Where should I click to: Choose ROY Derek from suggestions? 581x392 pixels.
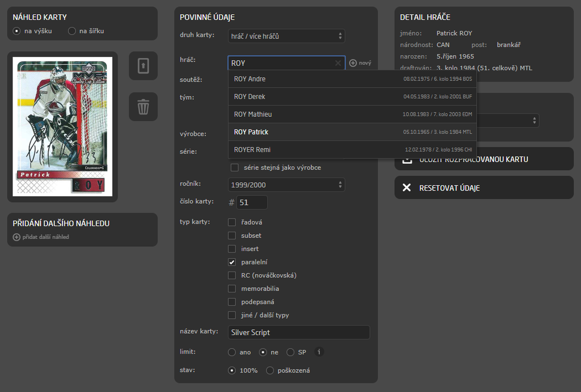352,96
